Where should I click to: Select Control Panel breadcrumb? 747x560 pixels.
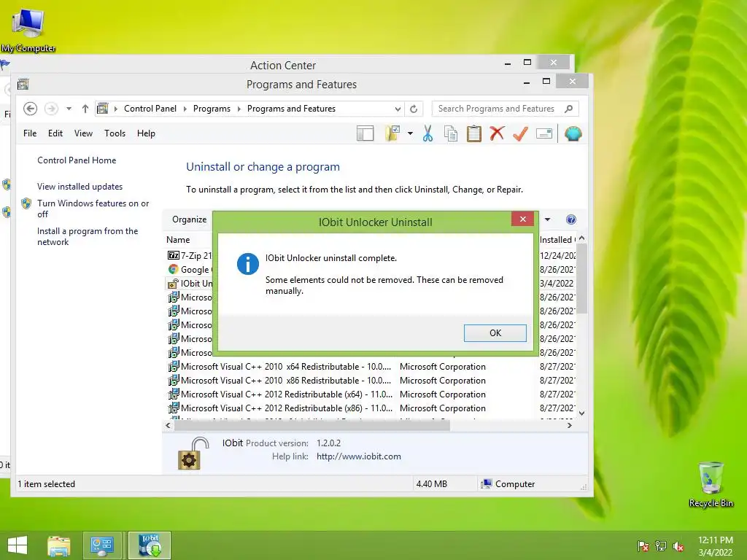click(x=150, y=109)
